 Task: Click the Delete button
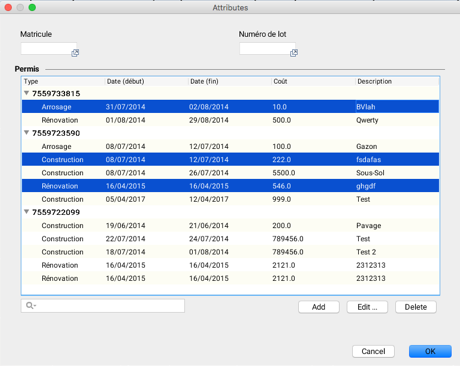click(416, 307)
